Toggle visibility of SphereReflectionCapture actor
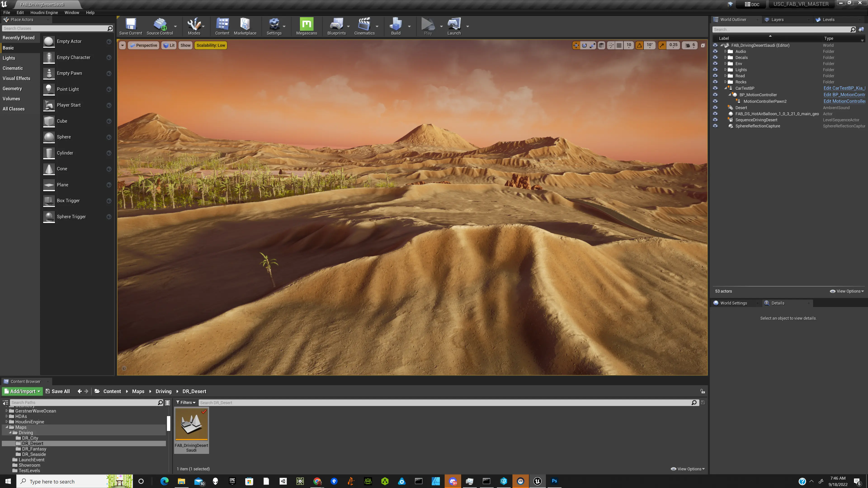 coord(715,126)
